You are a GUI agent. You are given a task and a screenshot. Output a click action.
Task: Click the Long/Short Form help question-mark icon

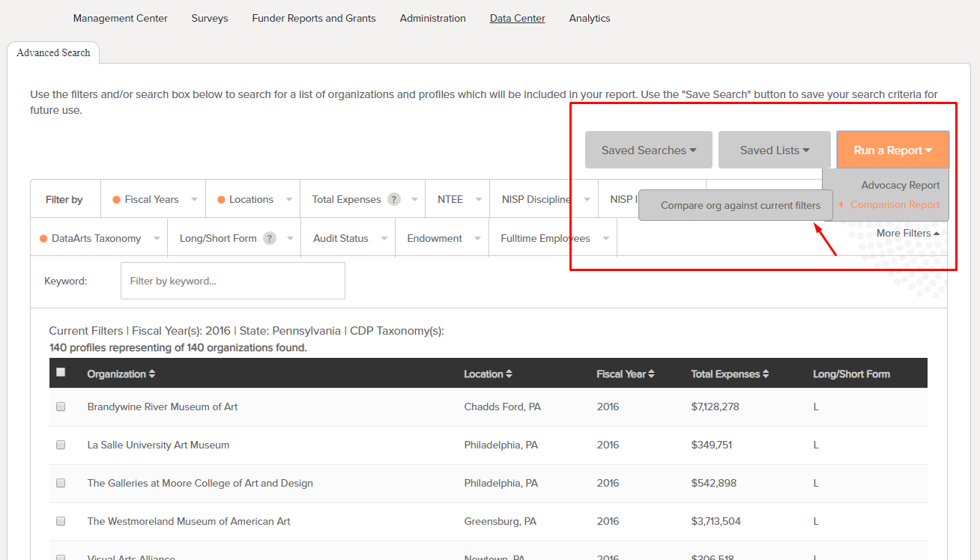click(270, 239)
